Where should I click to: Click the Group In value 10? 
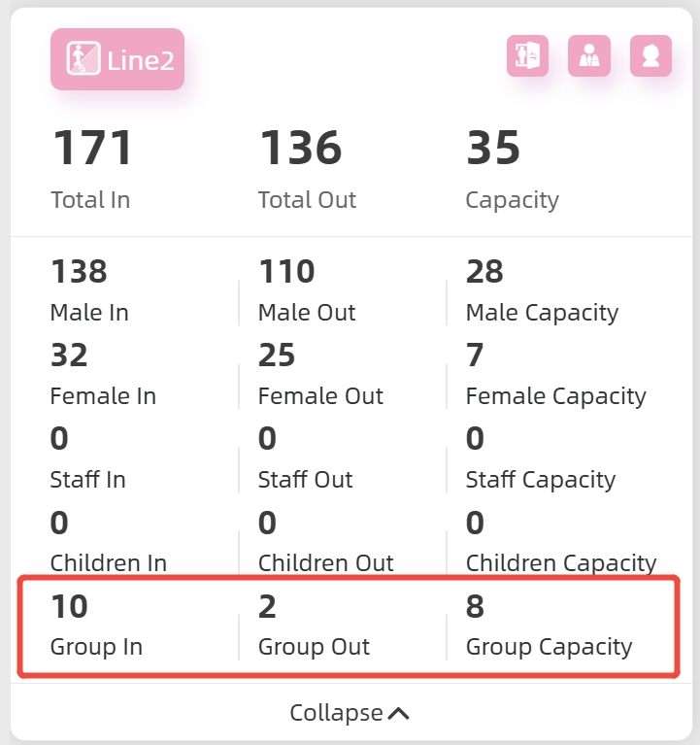pos(69,607)
